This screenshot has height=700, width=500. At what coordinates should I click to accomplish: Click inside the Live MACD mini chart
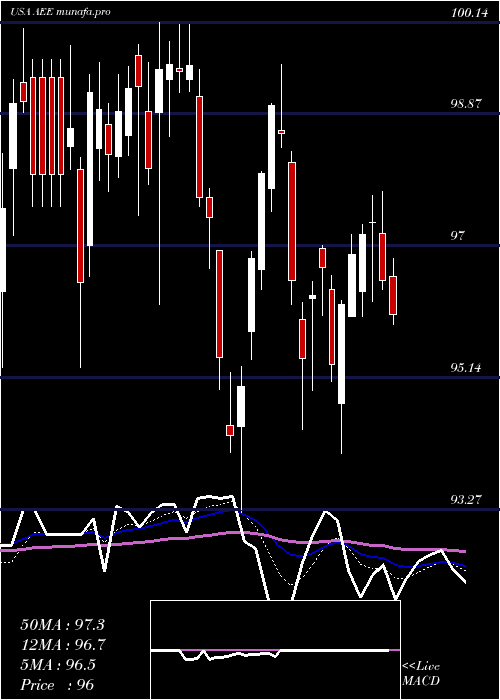tap(275, 650)
